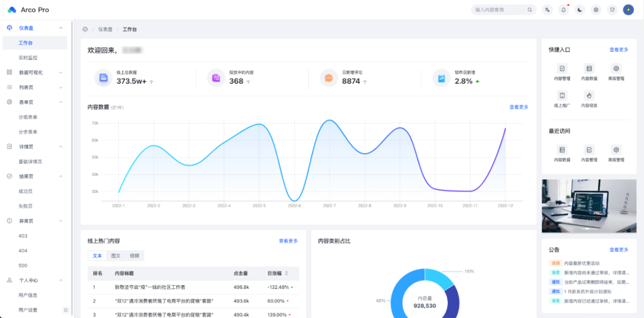Click 查看更多 in 内容数据 chart

[x=519, y=107]
